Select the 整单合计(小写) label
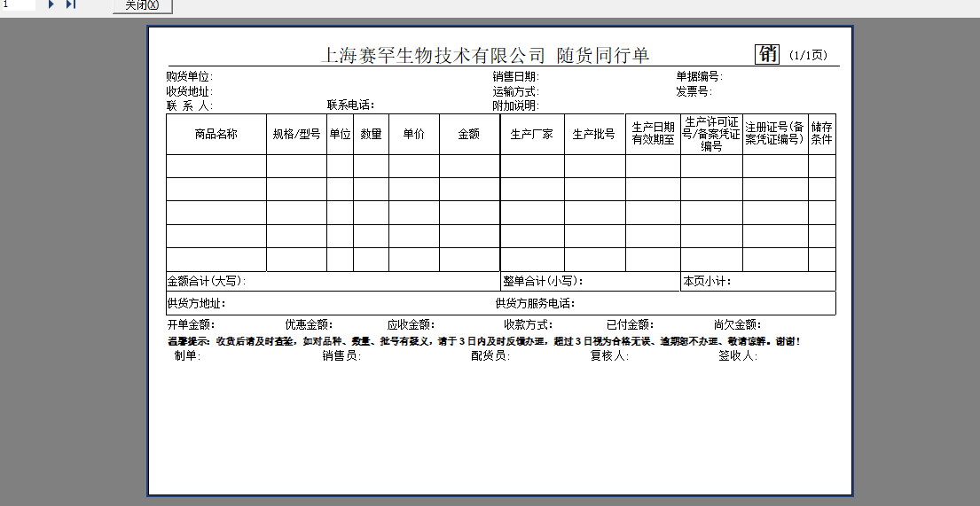 pyautogui.click(x=543, y=281)
